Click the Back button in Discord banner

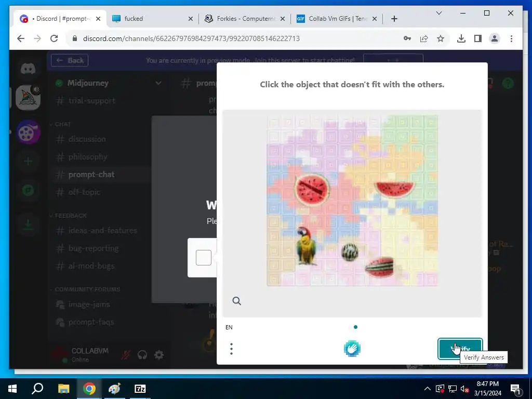tap(70, 60)
